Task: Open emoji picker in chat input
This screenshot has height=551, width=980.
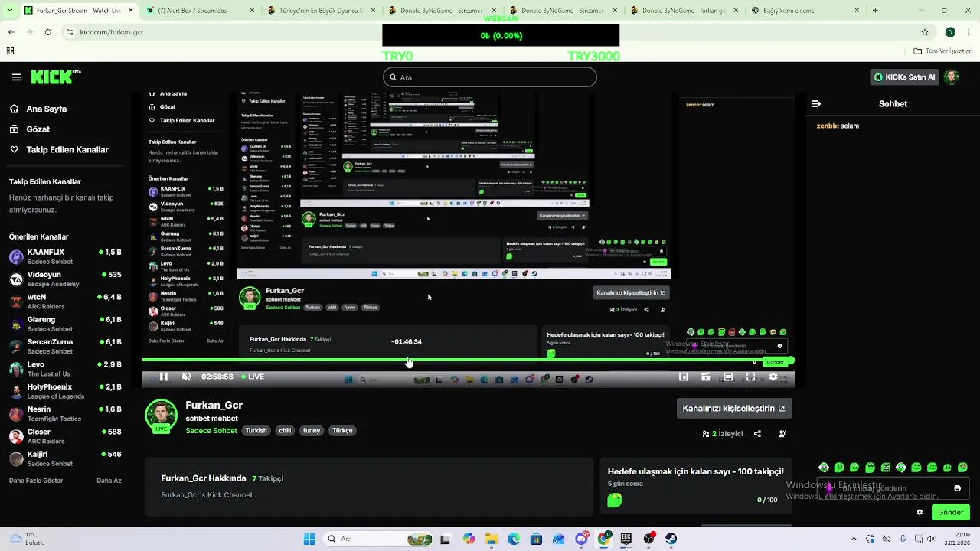Action: point(957,488)
